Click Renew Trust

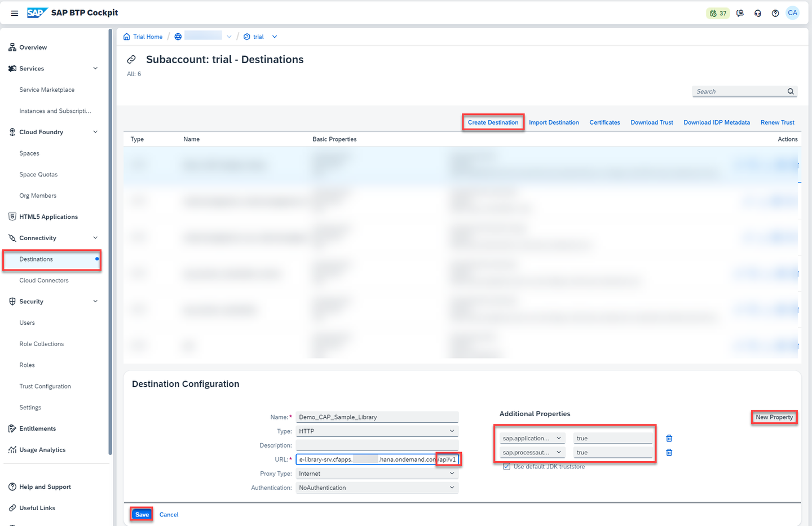coord(778,122)
